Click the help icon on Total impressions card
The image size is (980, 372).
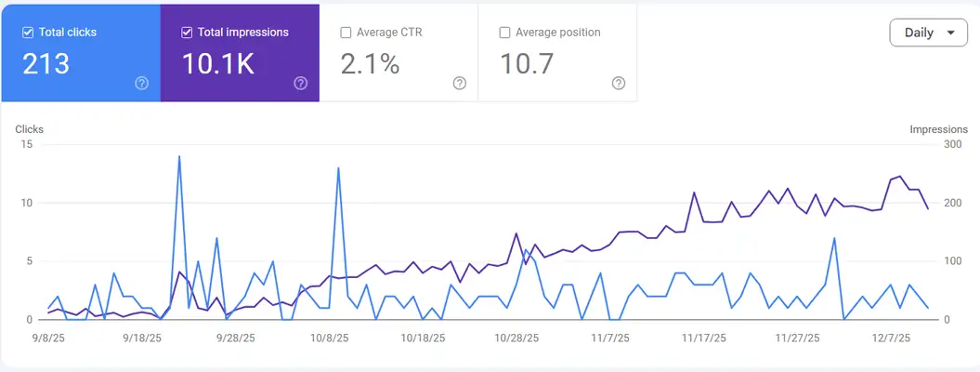click(300, 83)
